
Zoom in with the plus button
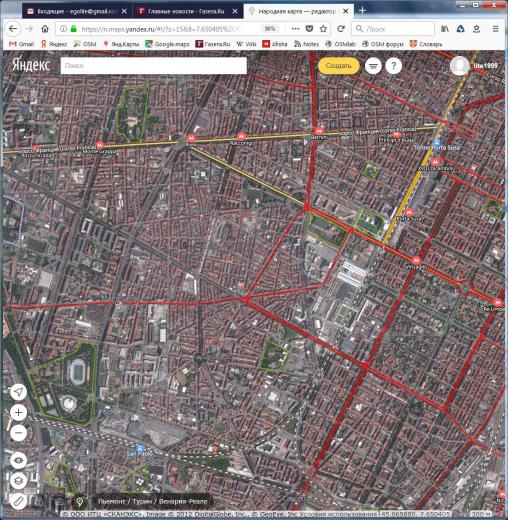[x=19, y=413]
